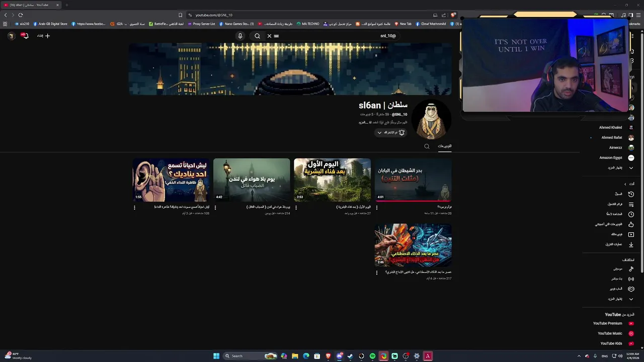
Task: Click the sl6an channel profile picture
Action: [431, 120]
